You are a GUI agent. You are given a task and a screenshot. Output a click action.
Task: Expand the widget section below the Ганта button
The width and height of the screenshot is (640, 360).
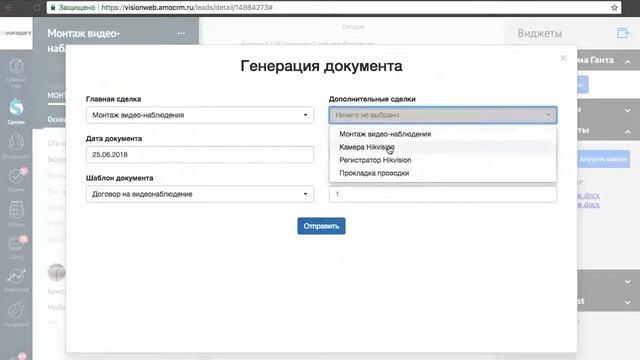pos(628,111)
